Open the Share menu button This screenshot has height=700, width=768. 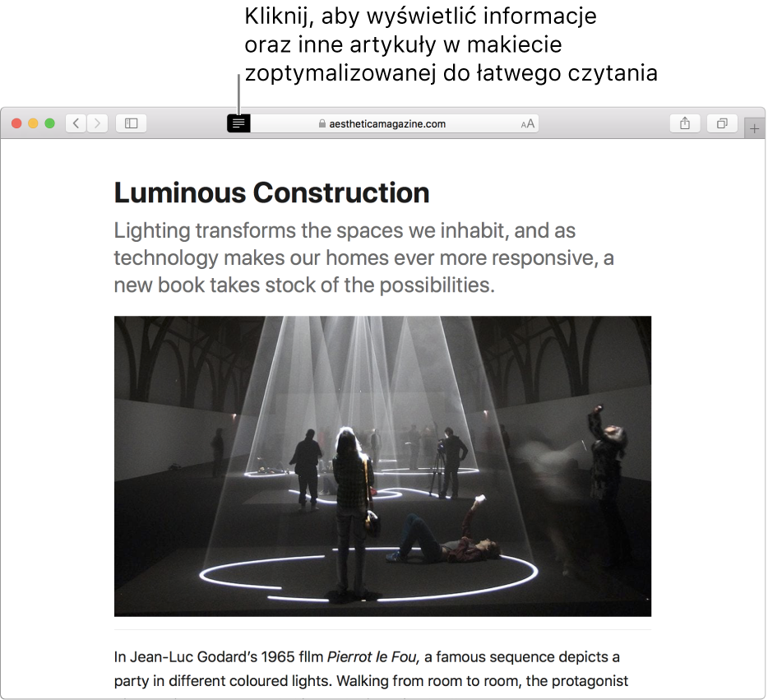(685, 123)
